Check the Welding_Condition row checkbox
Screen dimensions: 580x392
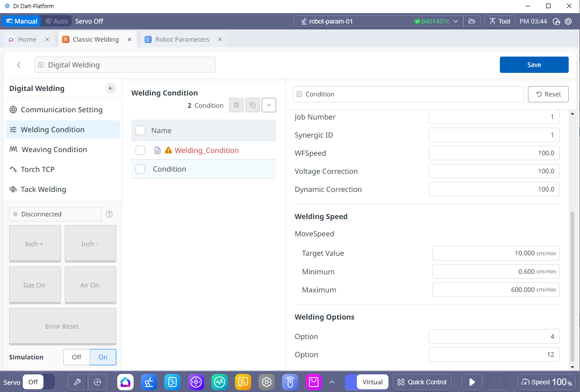coord(140,150)
